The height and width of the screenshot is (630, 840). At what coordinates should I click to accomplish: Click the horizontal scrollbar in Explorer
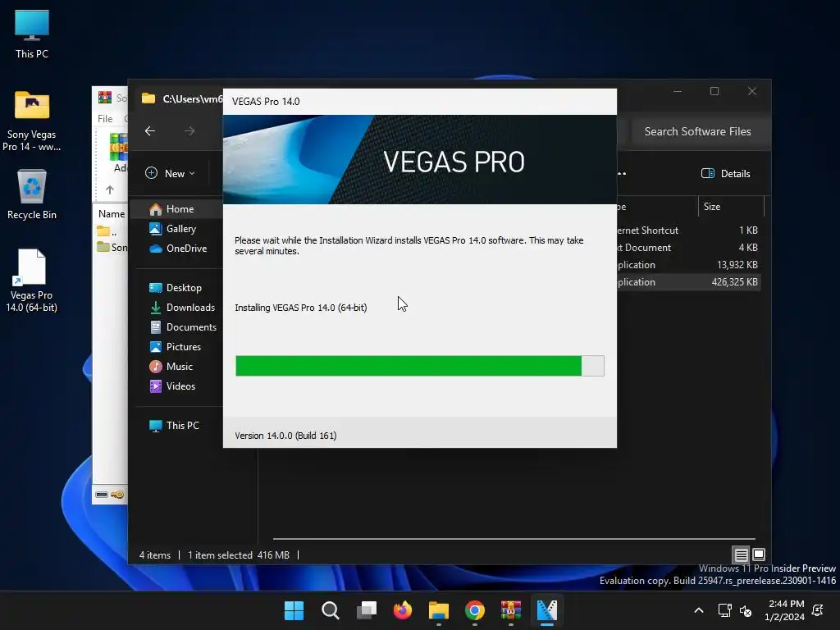pos(514,538)
